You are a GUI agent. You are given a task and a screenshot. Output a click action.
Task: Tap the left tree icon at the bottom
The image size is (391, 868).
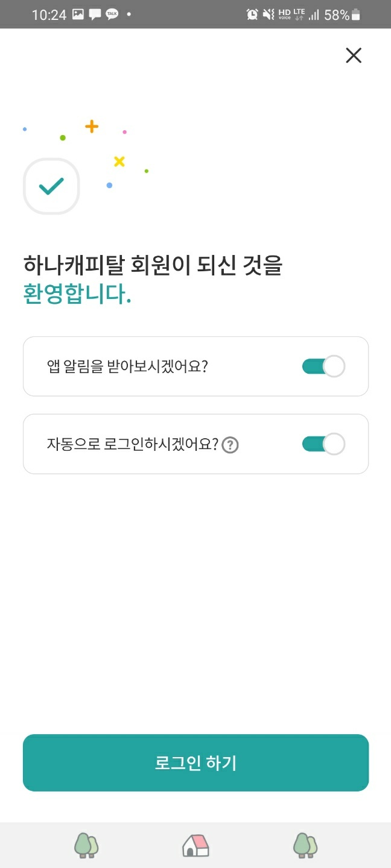coord(86,845)
